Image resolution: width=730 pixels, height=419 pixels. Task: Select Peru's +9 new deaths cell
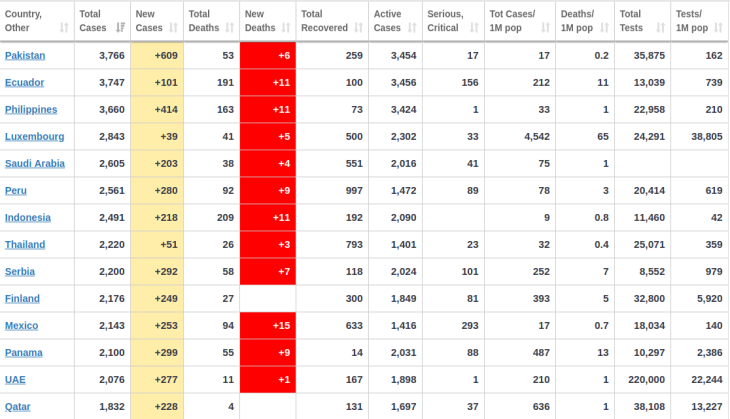268,190
